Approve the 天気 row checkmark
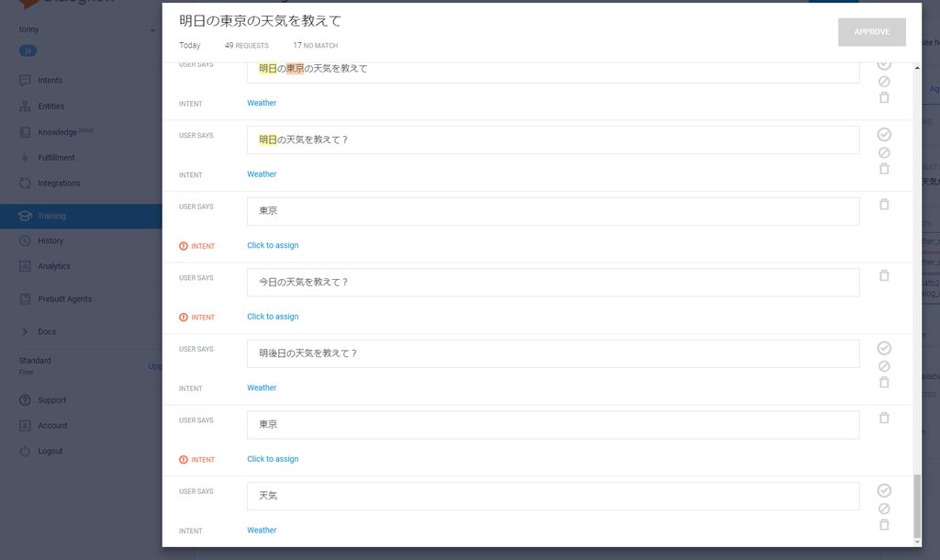The width and height of the screenshot is (940, 560). [884, 490]
